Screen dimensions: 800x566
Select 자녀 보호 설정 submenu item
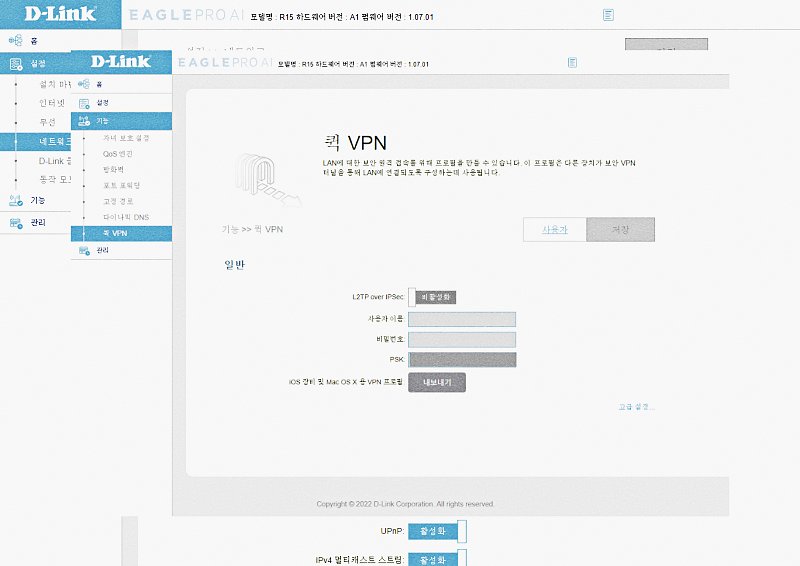126,138
